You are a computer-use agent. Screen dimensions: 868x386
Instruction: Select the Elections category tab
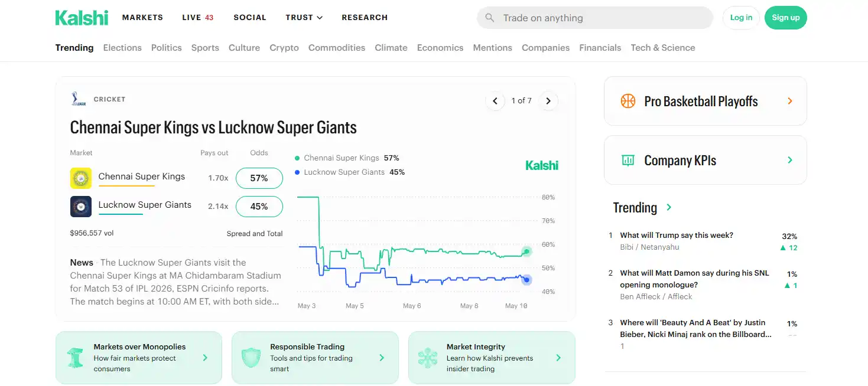(122, 48)
